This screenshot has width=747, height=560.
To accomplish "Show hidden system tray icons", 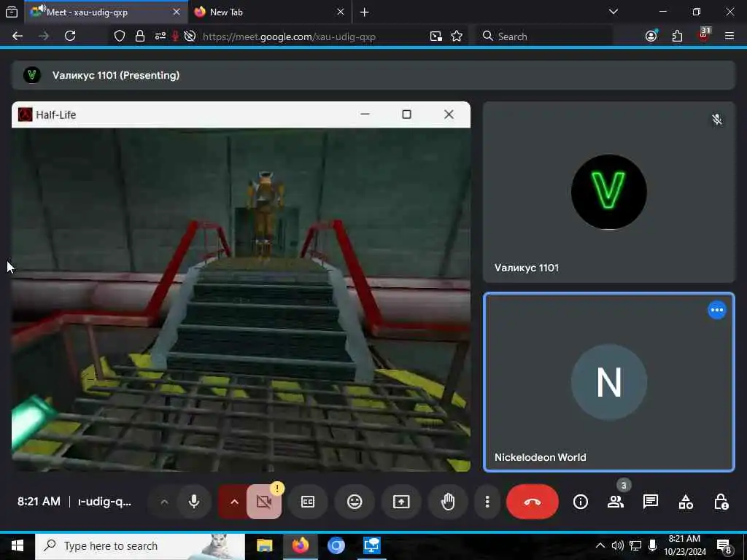I will coord(600,545).
